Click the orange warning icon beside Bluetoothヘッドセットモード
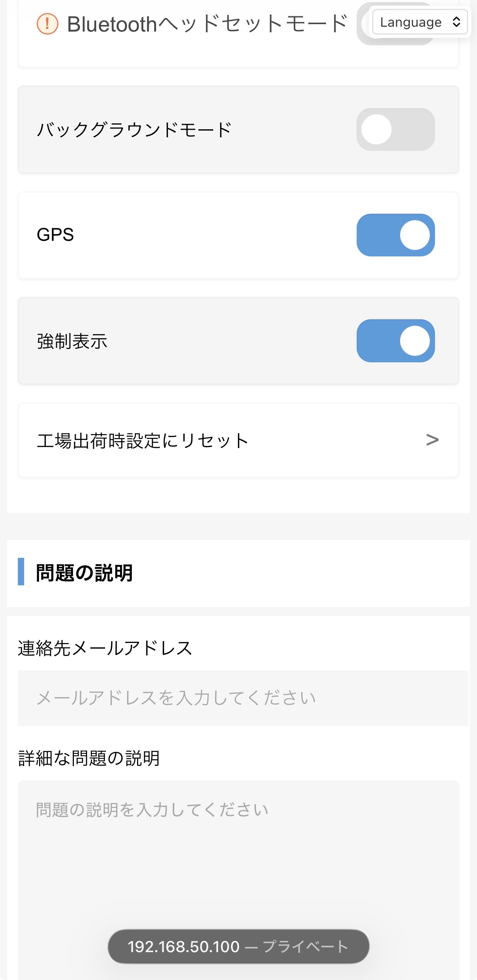This screenshot has width=477, height=980. coord(47,23)
